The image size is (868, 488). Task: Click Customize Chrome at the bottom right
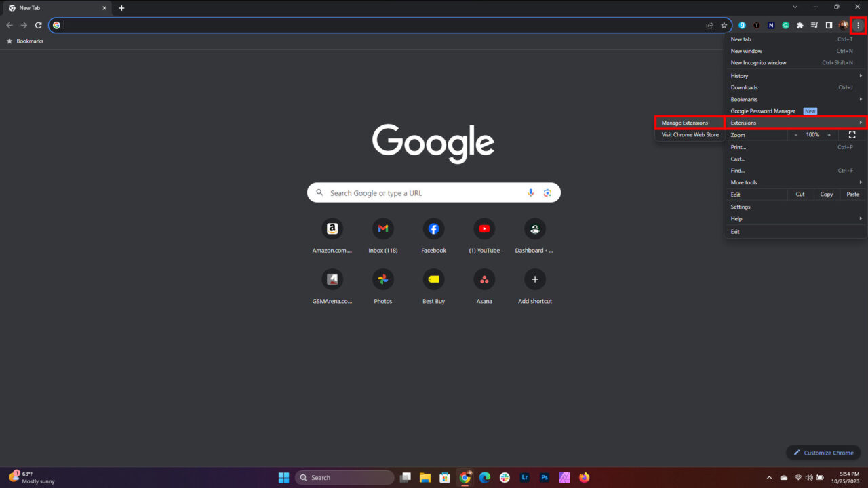tap(823, 452)
